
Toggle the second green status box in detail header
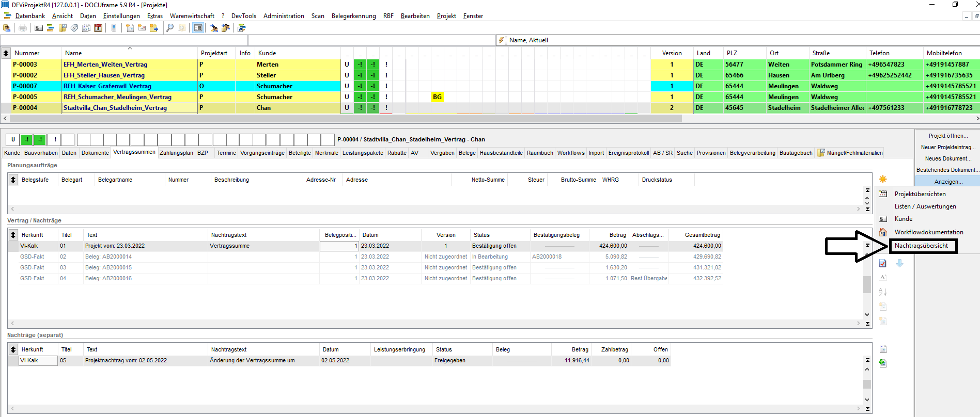pyautogui.click(x=40, y=139)
